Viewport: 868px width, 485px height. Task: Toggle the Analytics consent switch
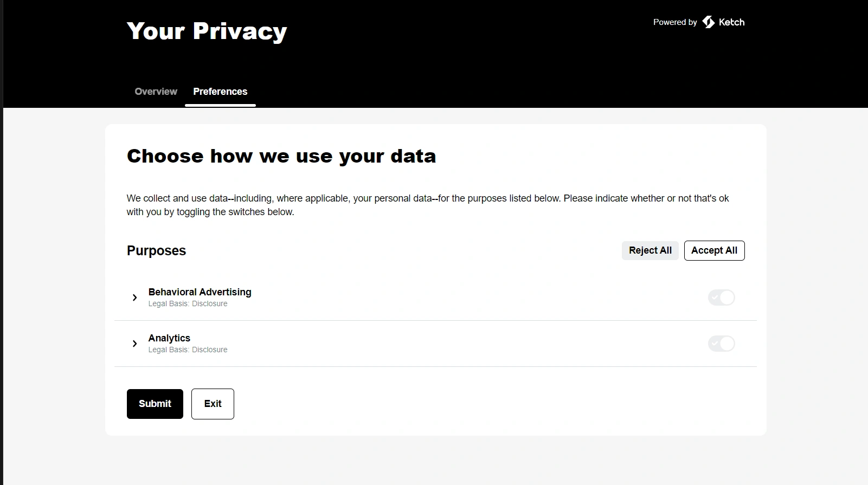point(721,344)
